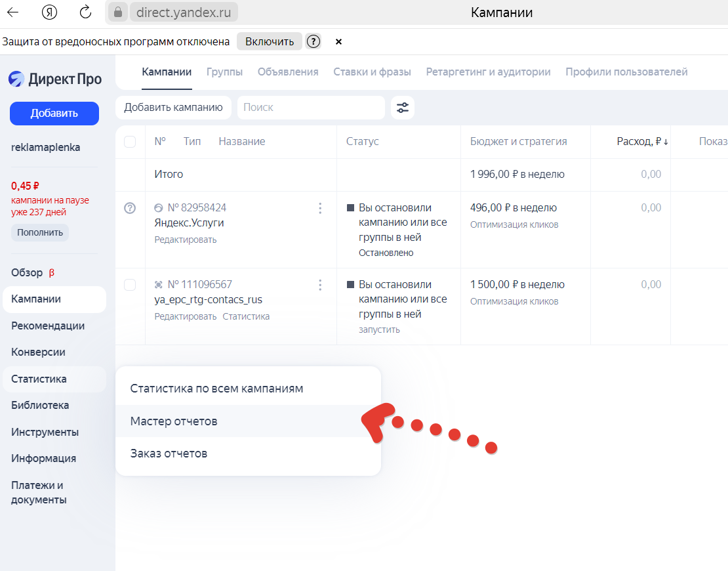Viewport: 728px width, 571px height.
Task: Click the Директ Про logo
Action: [55, 79]
